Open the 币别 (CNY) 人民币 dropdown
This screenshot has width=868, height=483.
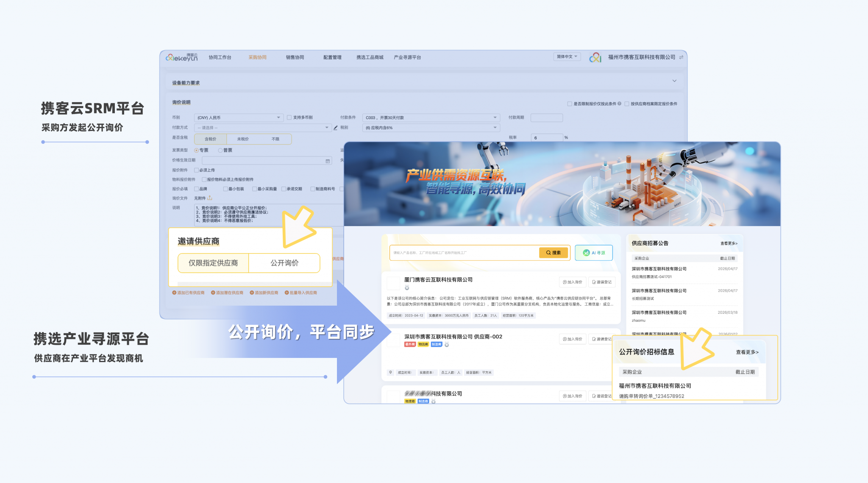[x=239, y=117]
